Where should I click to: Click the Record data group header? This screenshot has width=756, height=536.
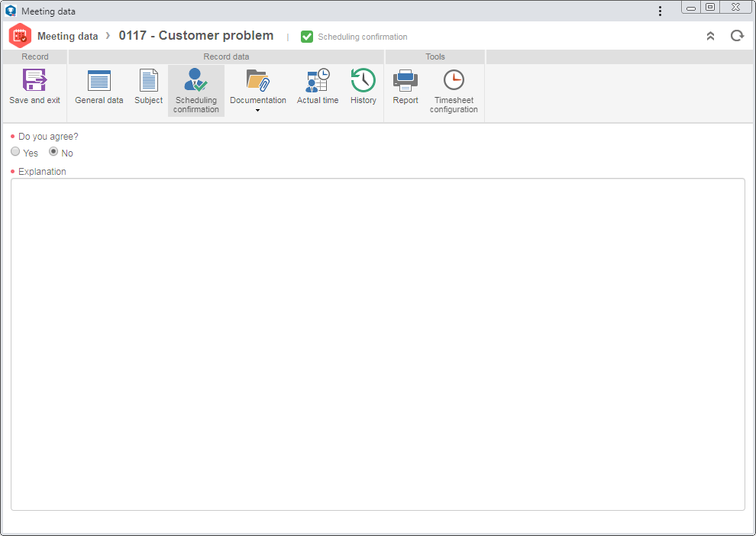tap(226, 57)
